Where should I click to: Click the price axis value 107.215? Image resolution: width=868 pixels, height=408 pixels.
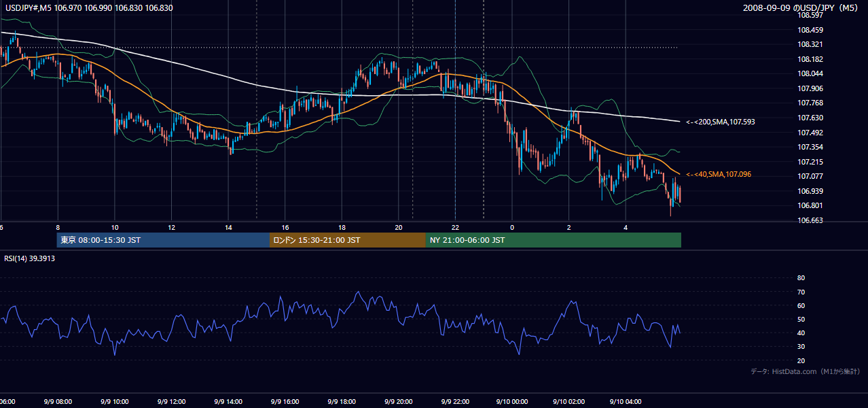pyautogui.click(x=810, y=162)
